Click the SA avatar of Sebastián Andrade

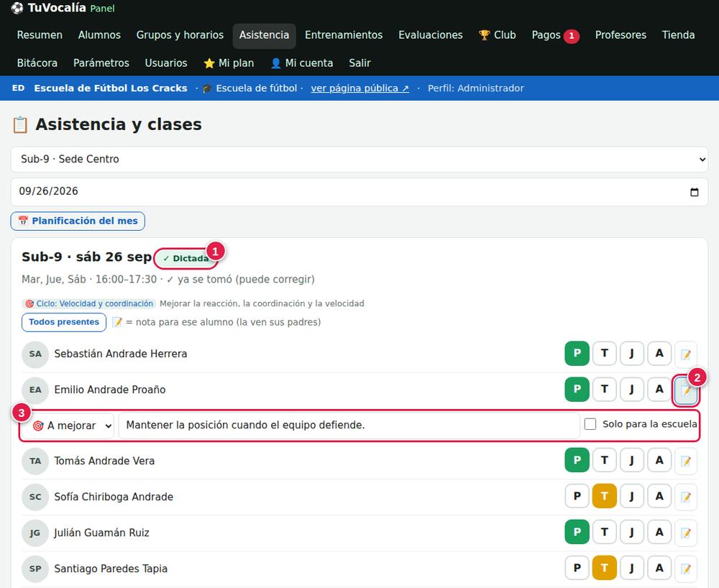coord(35,354)
